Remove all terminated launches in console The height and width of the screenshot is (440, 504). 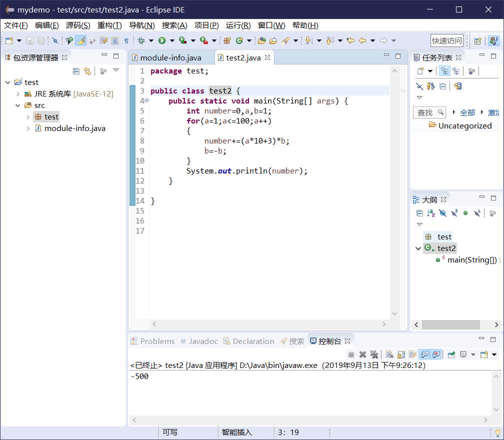(374, 354)
